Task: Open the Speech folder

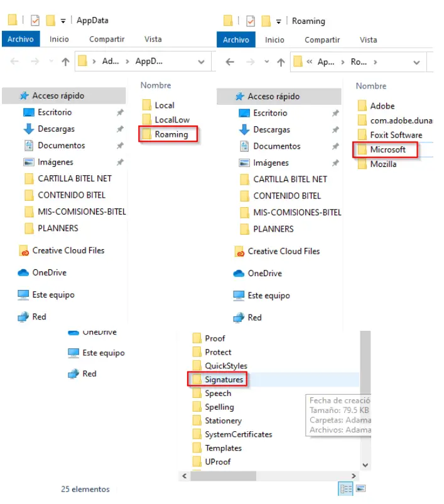Action: (212, 394)
